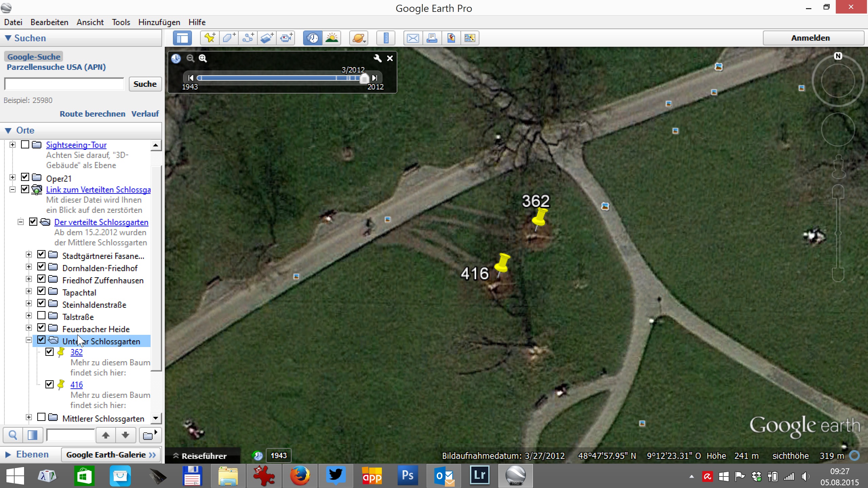
Task: Expand the Feuerbacher Heide folder
Action: (29, 328)
